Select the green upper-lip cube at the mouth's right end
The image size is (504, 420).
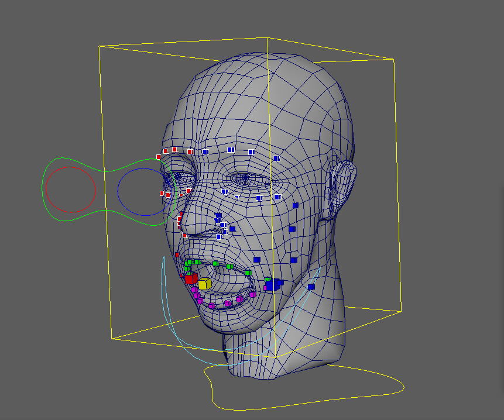pyautogui.click(x=248, y=273)
